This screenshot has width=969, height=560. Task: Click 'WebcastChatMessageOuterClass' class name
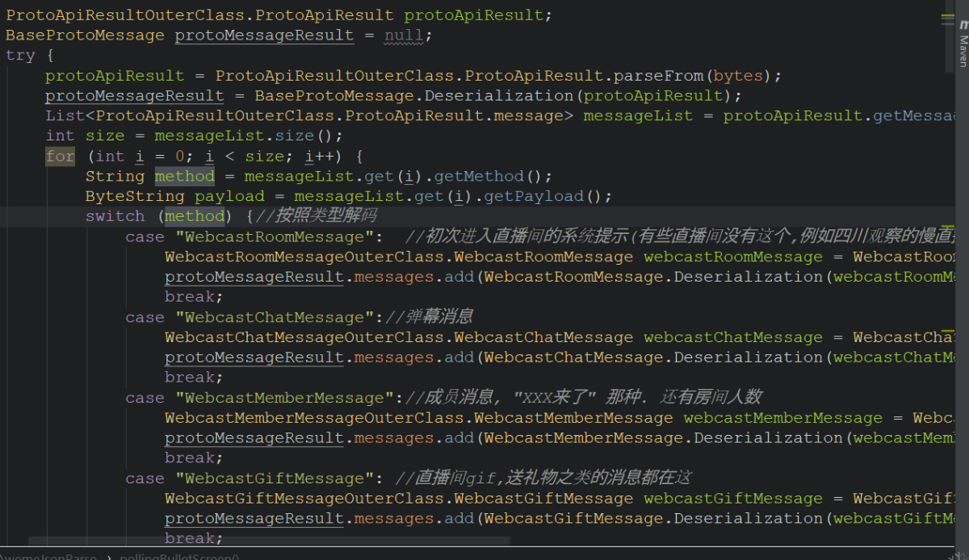pos(304,337)
